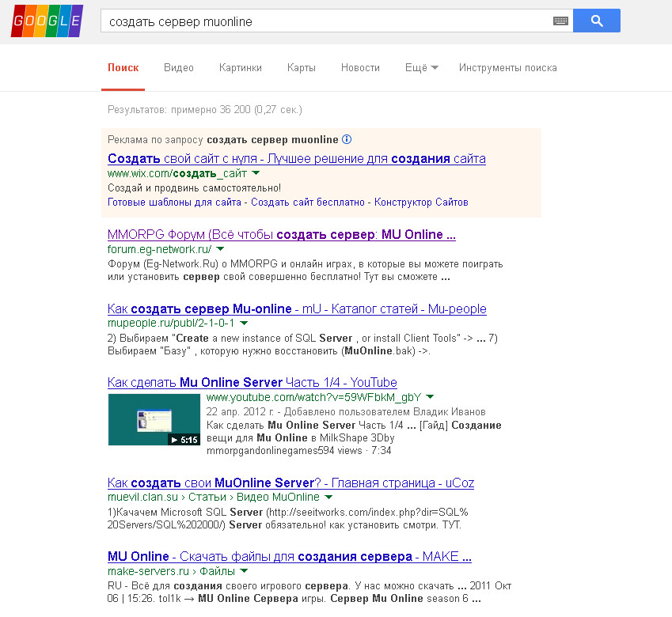The image size is (672, 617).
Task: Click 'Конструктор Сайтов' sitelink
Action: pyautogui.click(x=421, y=202)
